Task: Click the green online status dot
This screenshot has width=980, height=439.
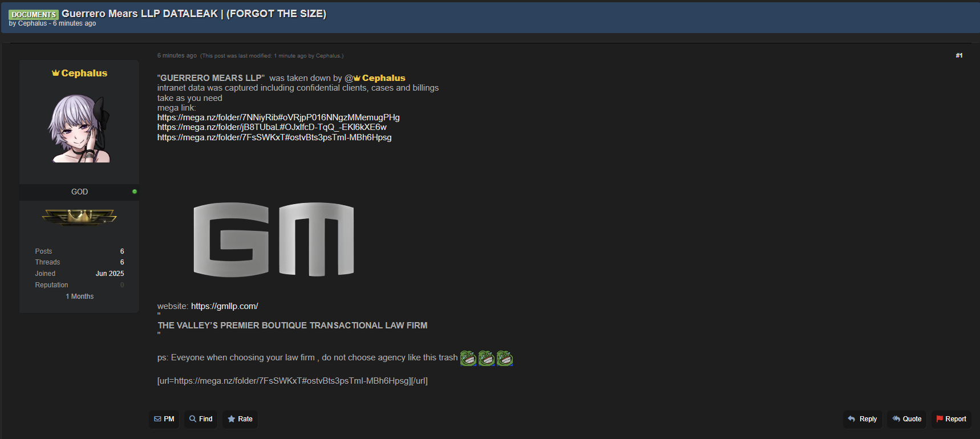Action: (x=135, y=192)
